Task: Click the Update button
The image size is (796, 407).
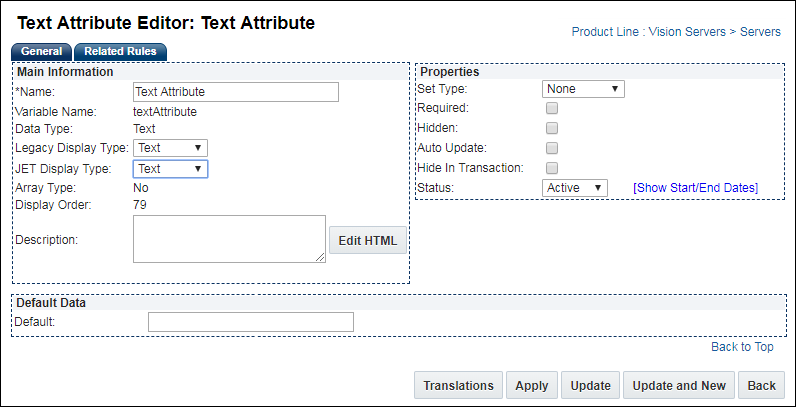Action: click(x=590, y=386)
